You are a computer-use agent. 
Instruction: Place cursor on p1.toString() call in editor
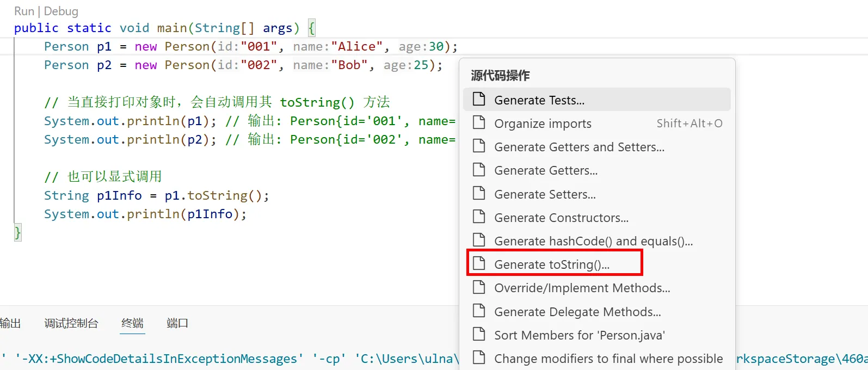click(217, 196)
